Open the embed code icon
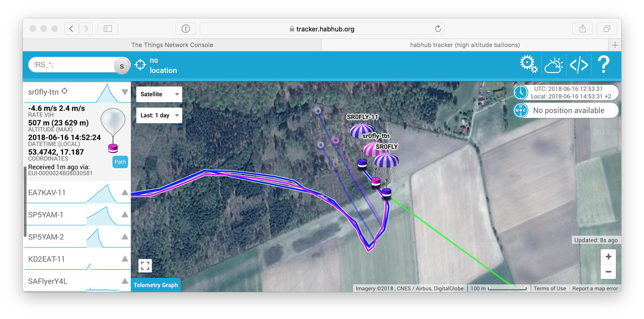 pos(579,65)
